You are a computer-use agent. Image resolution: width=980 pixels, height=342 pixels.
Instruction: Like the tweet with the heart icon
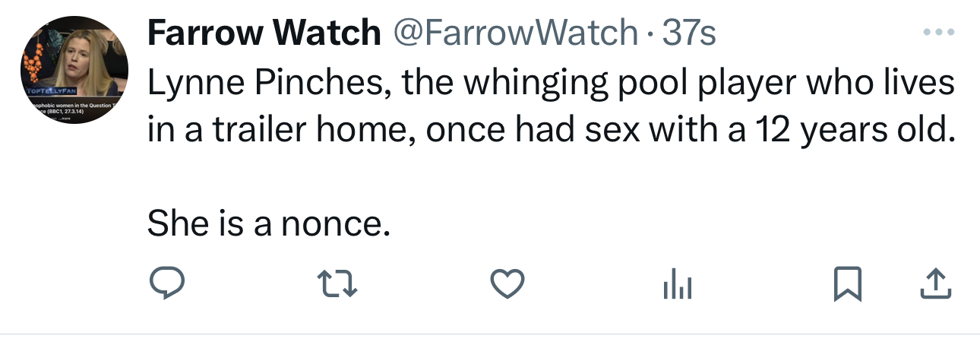point(505,285)
